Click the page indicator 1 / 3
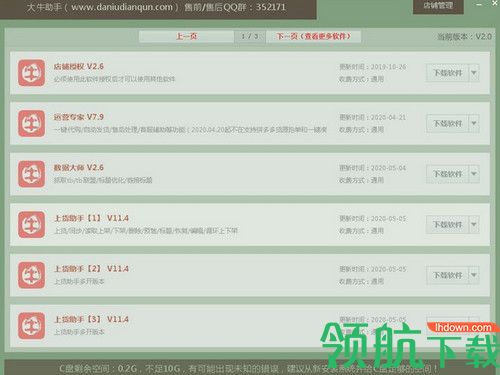This screenshot has height=375, width=500. [250, 36]
